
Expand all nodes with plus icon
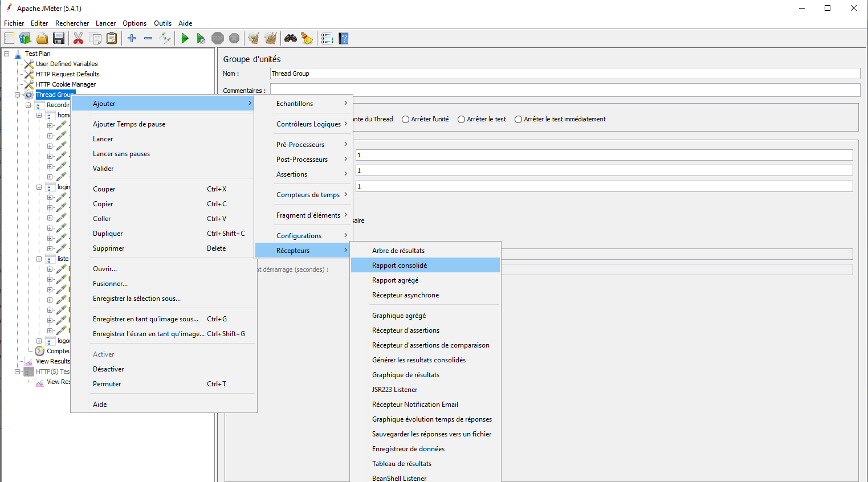click(132, 38)
